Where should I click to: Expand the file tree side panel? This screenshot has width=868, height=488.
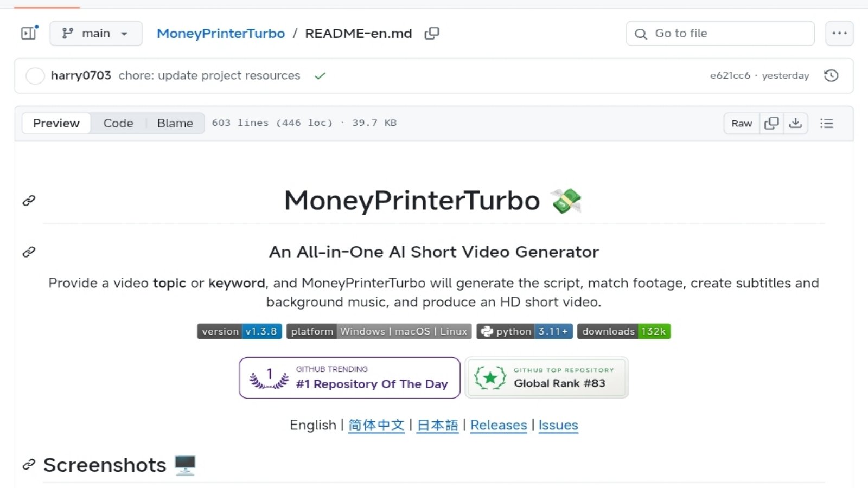(x=29, y=33)
